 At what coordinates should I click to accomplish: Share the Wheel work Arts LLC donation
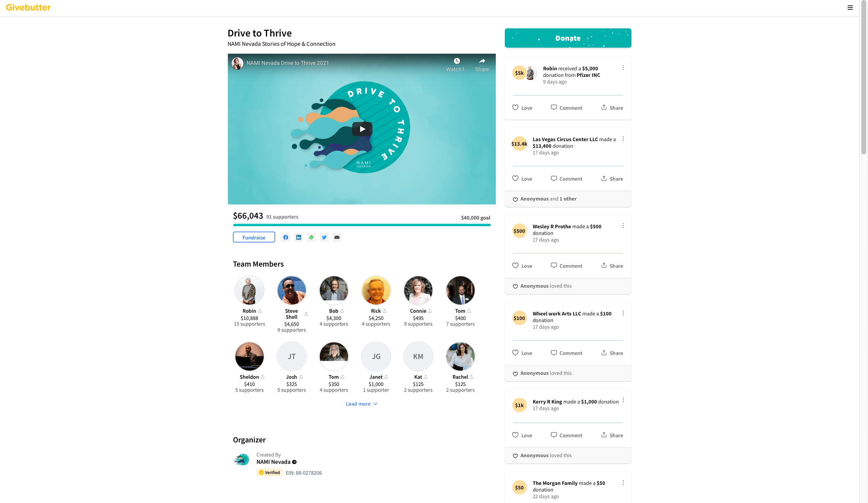[x=612, y=353]
